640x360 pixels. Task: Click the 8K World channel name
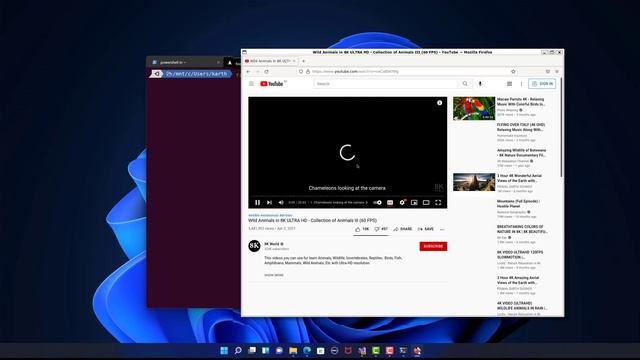272,244
